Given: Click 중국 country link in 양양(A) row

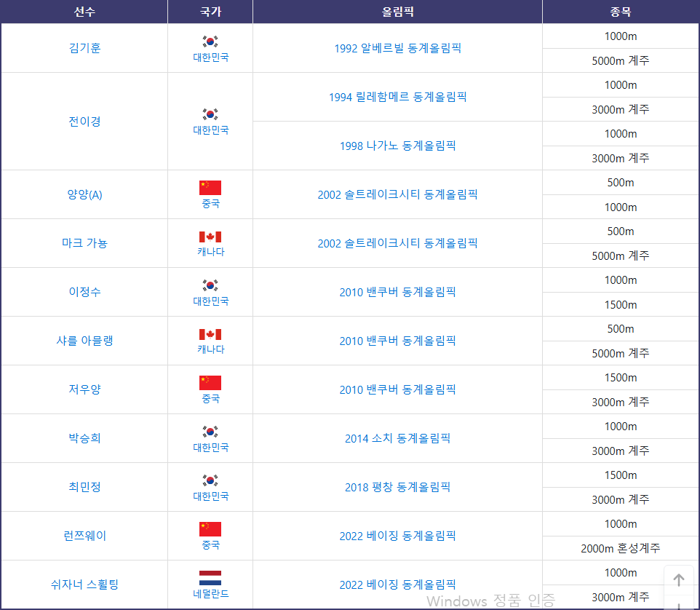Looking at the screenshot, I should [x=211, y=204].
